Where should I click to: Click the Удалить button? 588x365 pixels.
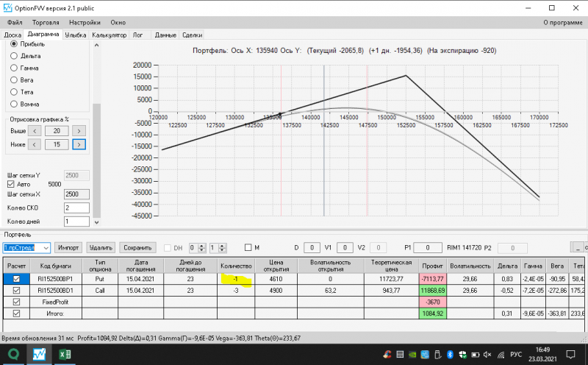coord(101,247)
